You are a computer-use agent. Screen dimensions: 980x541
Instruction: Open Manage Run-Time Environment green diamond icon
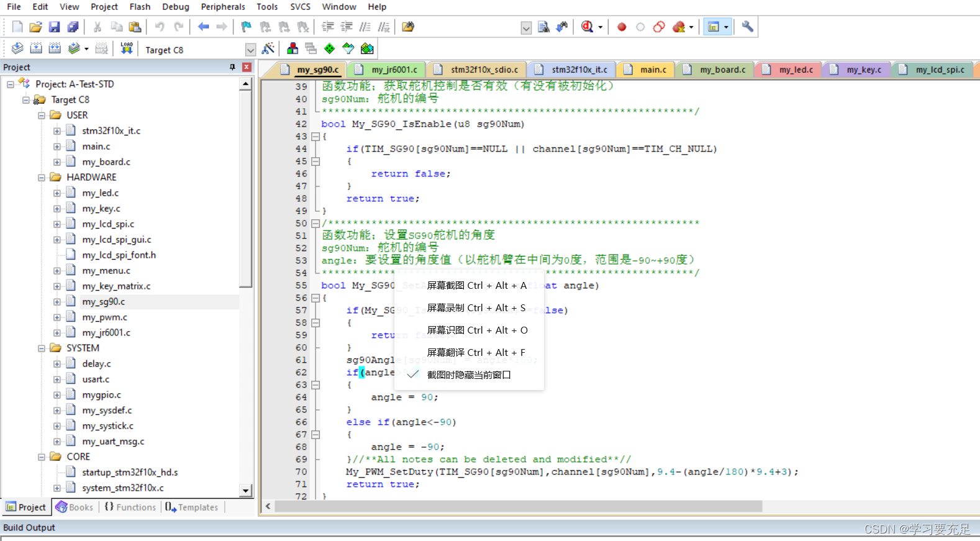click(330, 48)
